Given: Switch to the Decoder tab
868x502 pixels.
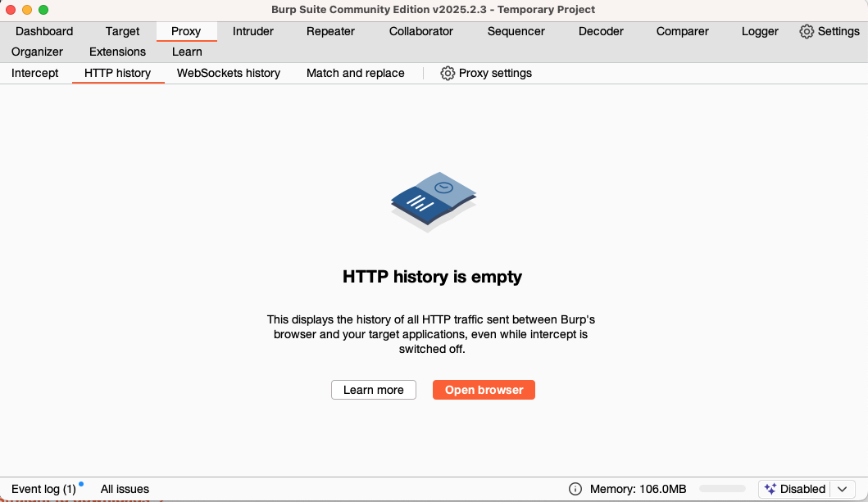Looking at the screenshot, I should point(601,31).
